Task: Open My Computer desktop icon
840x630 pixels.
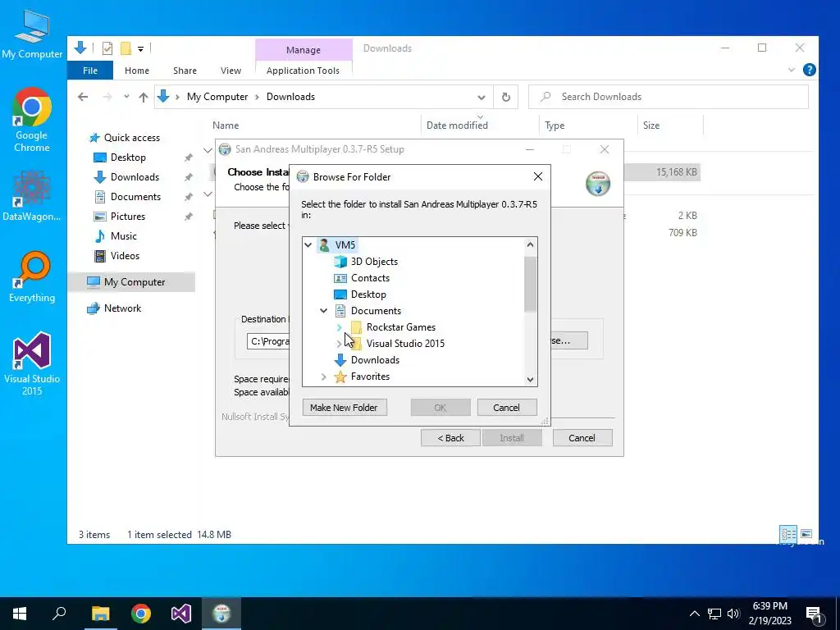Action: coord(32,34)
